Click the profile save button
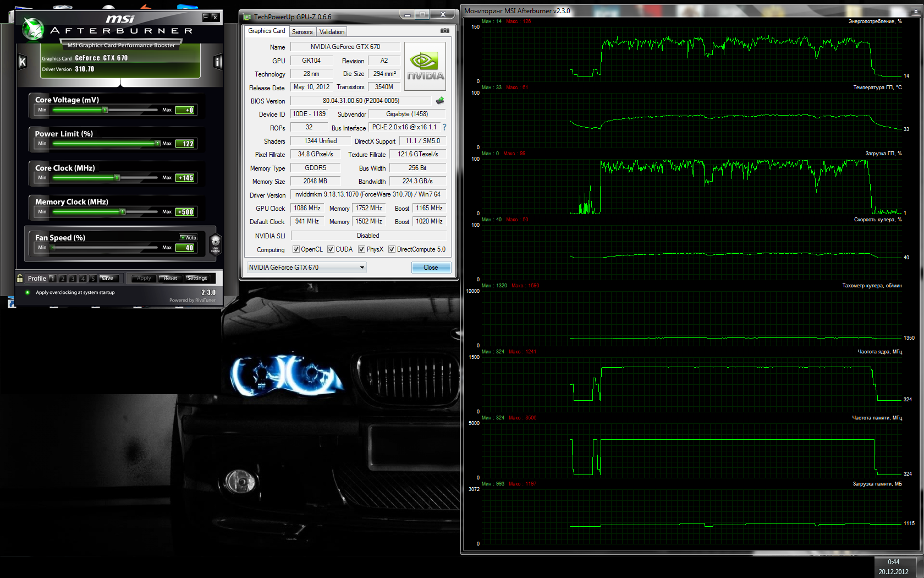The width and height of the screenshot is (924, 578). click(x=108, y=279)
